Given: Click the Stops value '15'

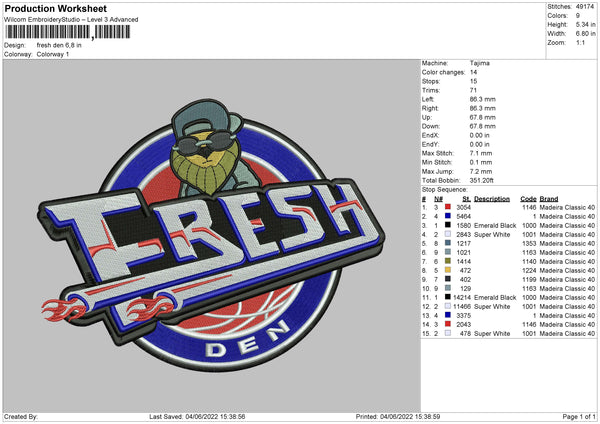Looking at the screenshot, I should (473, 81).
